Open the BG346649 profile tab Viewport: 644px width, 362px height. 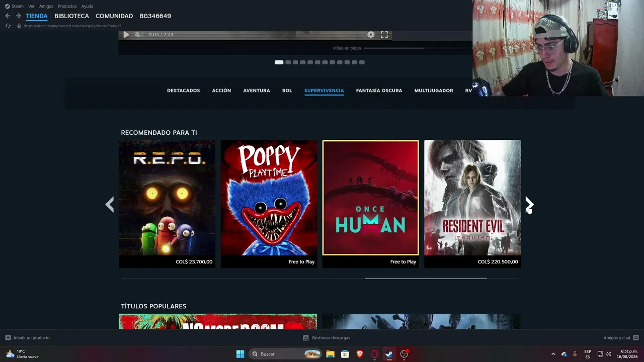(x=155, y=16)
